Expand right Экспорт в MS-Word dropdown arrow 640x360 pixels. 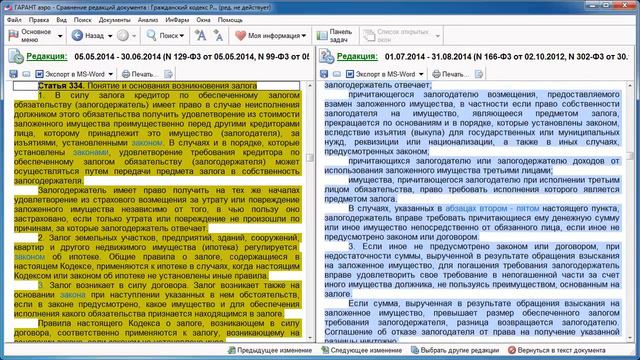[x=421, y=74]
